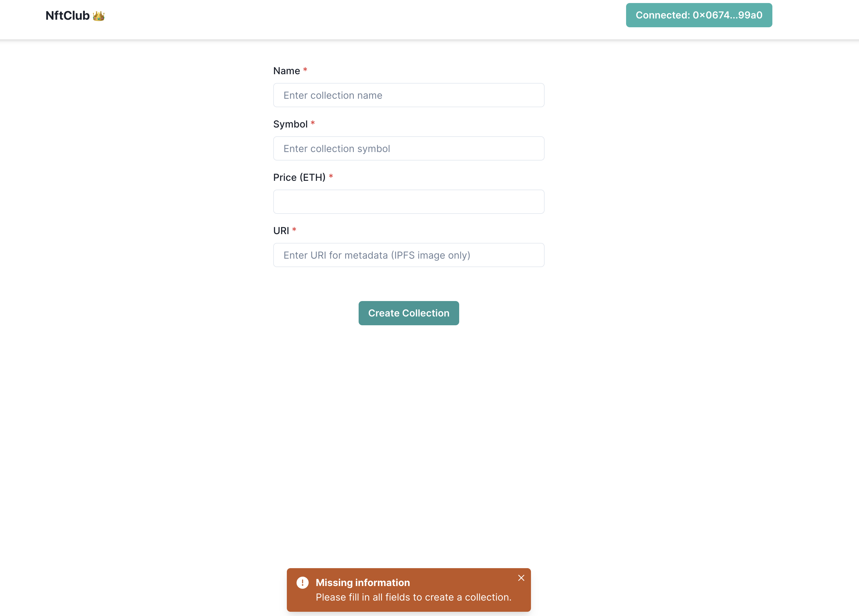Click the red asterisk next to Name

(x=305, y=70)
